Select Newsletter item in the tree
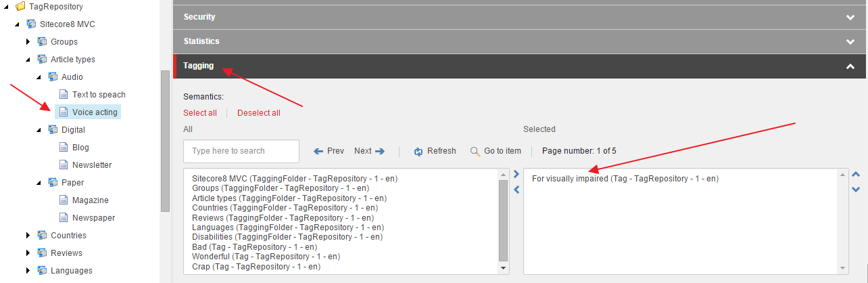The width and height of the screenshot is (868, 283). pyautogui.click(x=92, y=165)
